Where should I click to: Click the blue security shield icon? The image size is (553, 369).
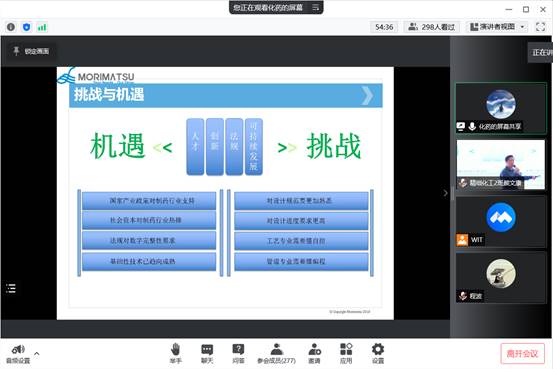(26, 27)
